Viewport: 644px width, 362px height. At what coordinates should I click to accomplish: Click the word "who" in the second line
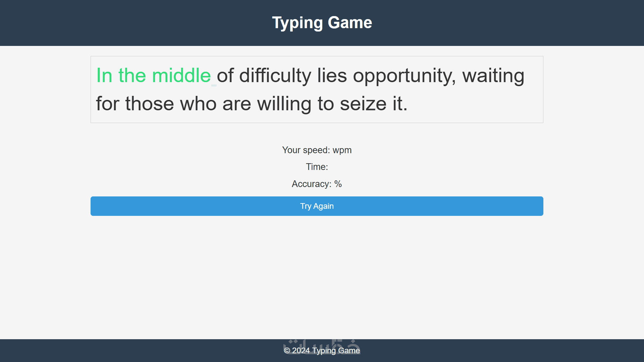[x=198, y=104]
